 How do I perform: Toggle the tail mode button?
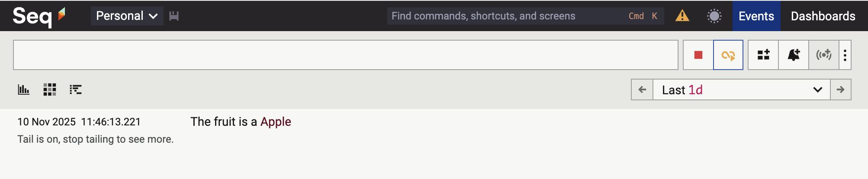pos(728,55)
